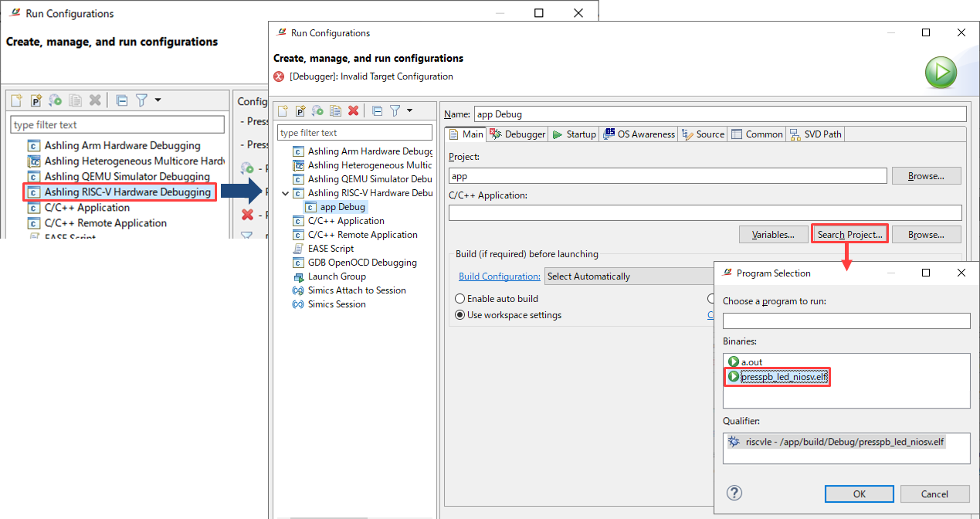
Task: Click Cancel in Program Selection dialog
Action: [934, 494]
